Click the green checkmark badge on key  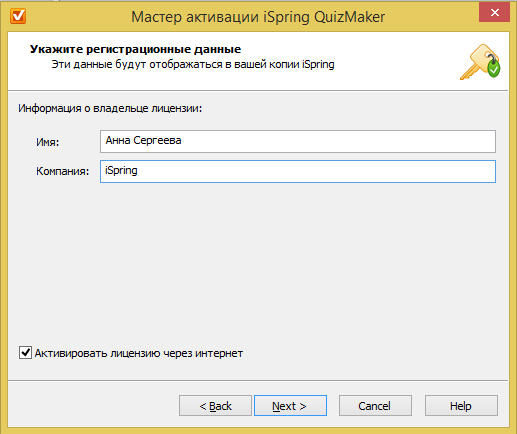coord(494,69)
